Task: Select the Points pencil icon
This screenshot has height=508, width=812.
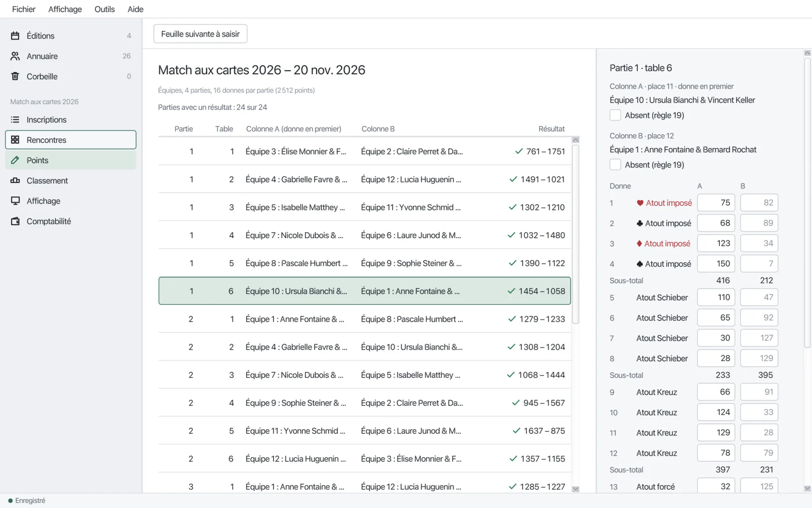Action: coord(15,160)
